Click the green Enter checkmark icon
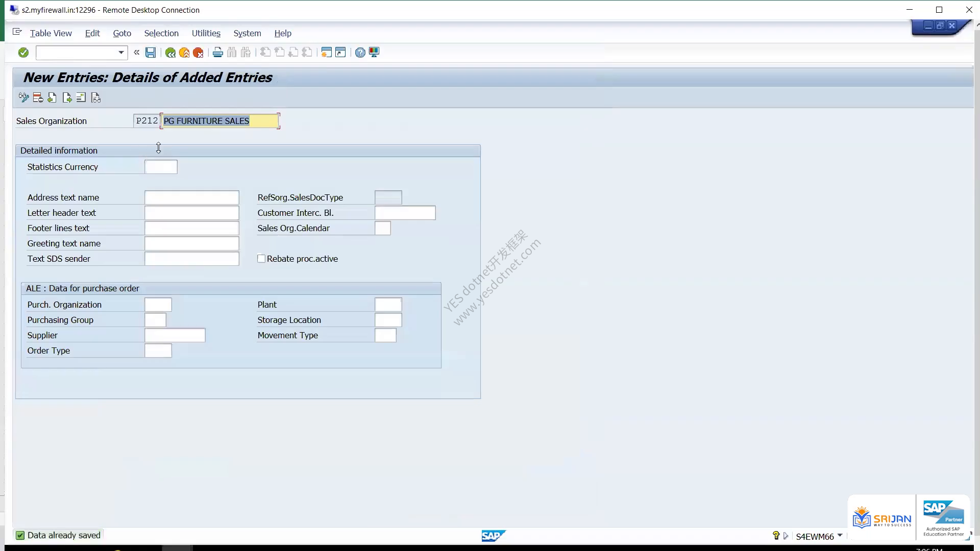The image size is (980, 551). pos(23,53)
